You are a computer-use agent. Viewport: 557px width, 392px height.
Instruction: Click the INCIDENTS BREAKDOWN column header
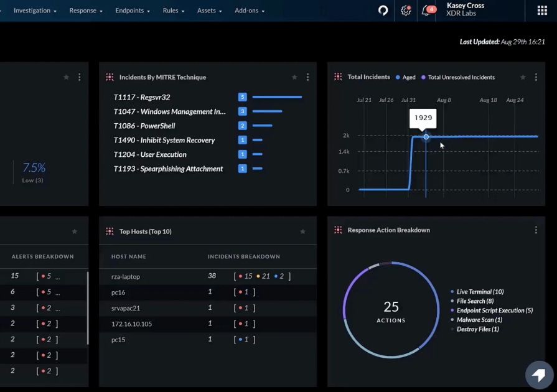coord(244,256)
